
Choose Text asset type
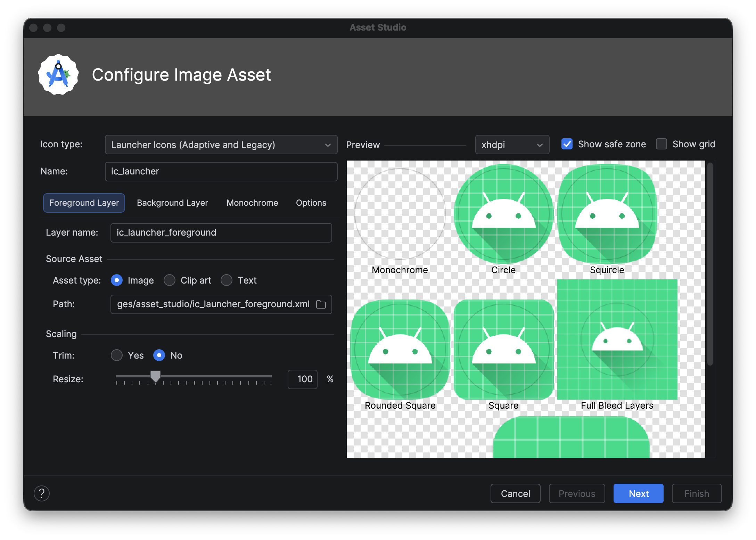tap(227, 280)
